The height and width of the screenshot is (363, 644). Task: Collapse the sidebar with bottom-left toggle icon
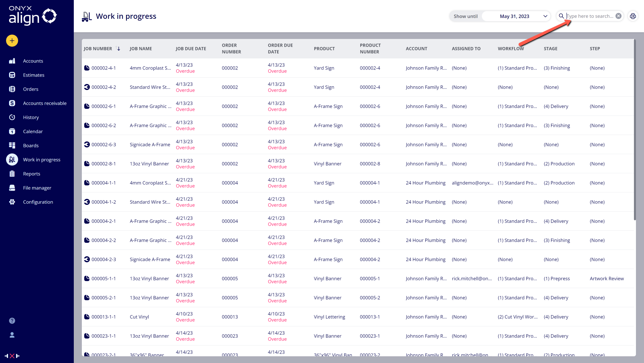click(x=12, y=356)
